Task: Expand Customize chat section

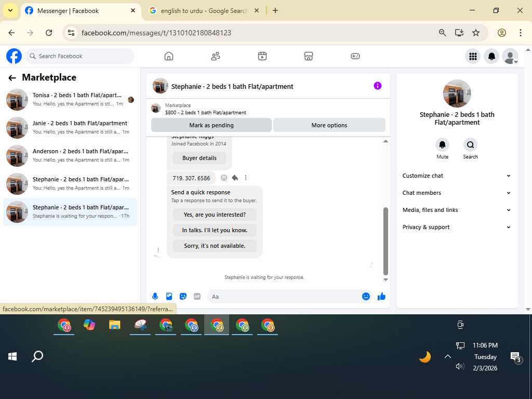Action: (x=457, y=176)
